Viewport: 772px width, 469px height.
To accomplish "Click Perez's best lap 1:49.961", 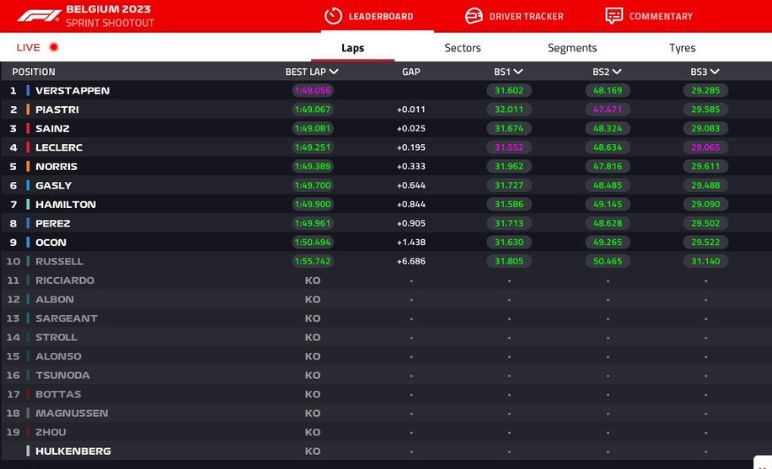I will [312, 223].
